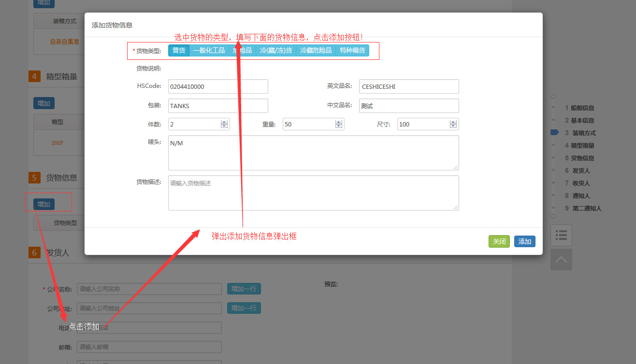Click the spinner arrows in 重量 field
The height and width of the screenshot is (364, 636).
(x=338, y=124)
